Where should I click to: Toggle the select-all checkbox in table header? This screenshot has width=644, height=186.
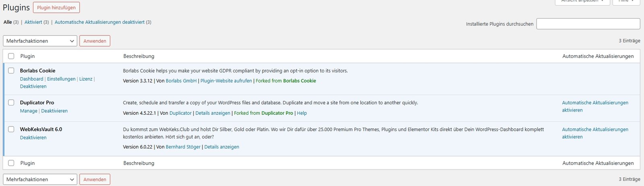tap(11, 56)
